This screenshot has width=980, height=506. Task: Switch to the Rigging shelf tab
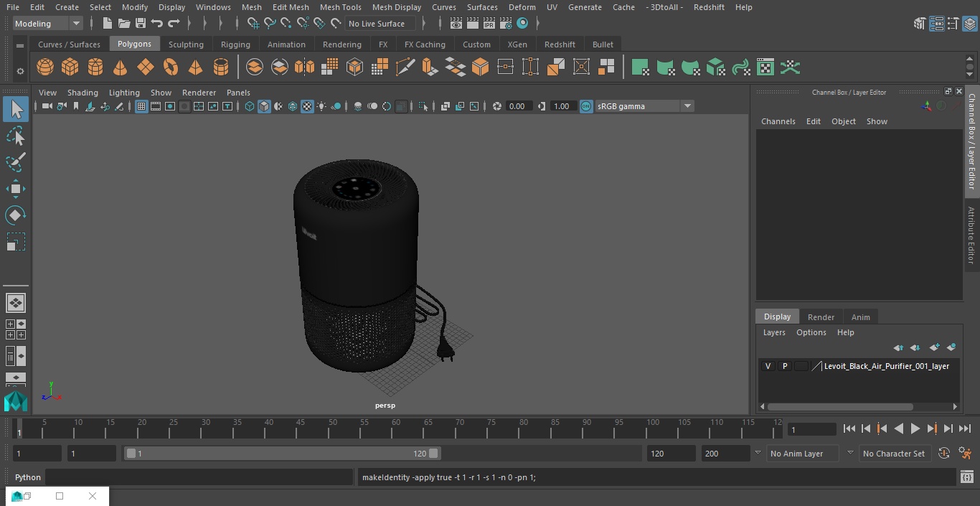coord(235,44)
